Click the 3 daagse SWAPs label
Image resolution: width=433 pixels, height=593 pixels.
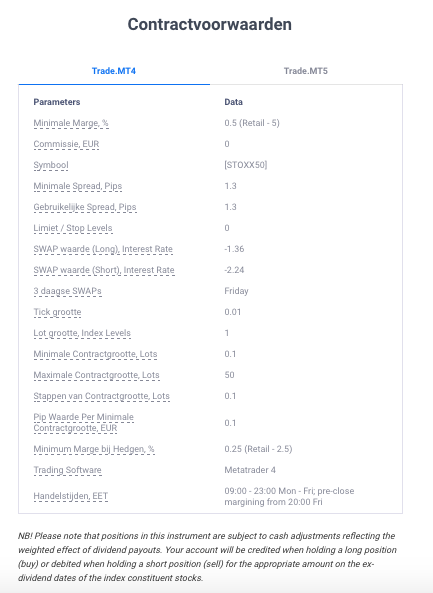point(67,291)
